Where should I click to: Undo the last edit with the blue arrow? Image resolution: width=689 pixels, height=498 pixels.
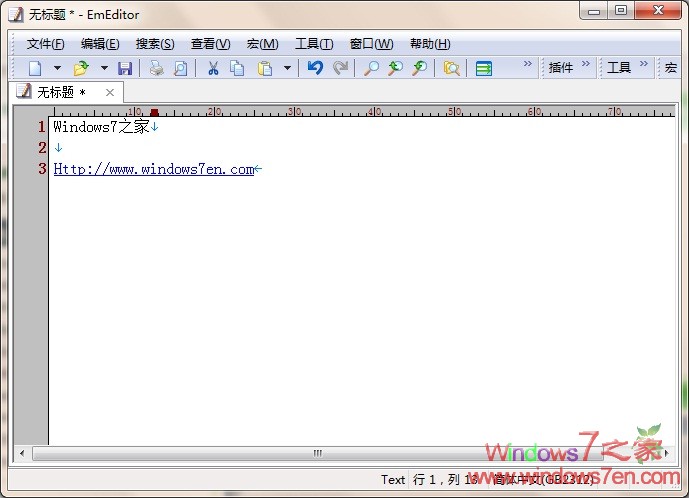click(315, 68)
